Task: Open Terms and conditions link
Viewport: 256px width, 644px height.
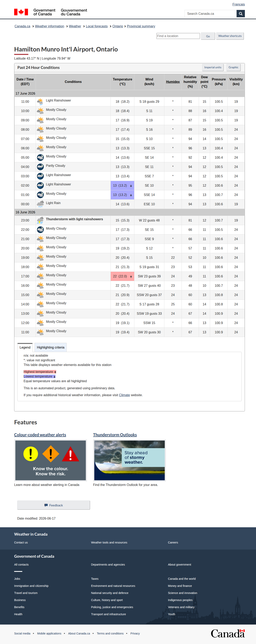Action: pos(110,633)
